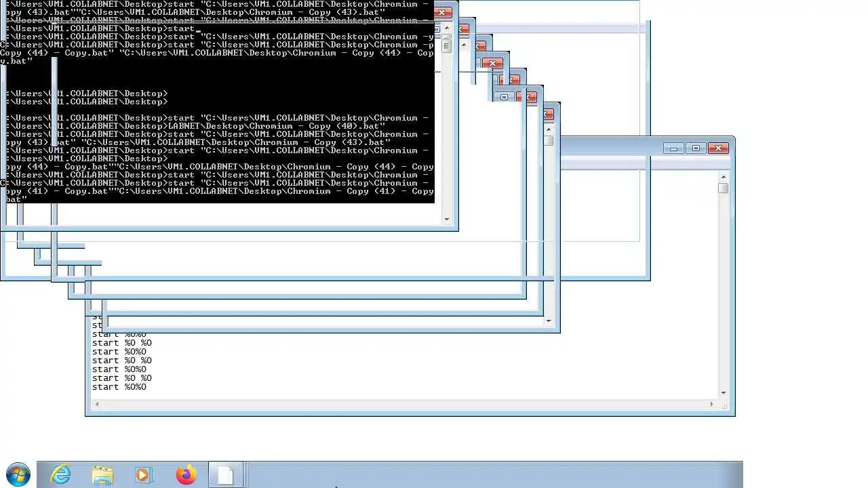
Task: Click Notepad's horizontal scrollbar right arrow
Action: 711,404
